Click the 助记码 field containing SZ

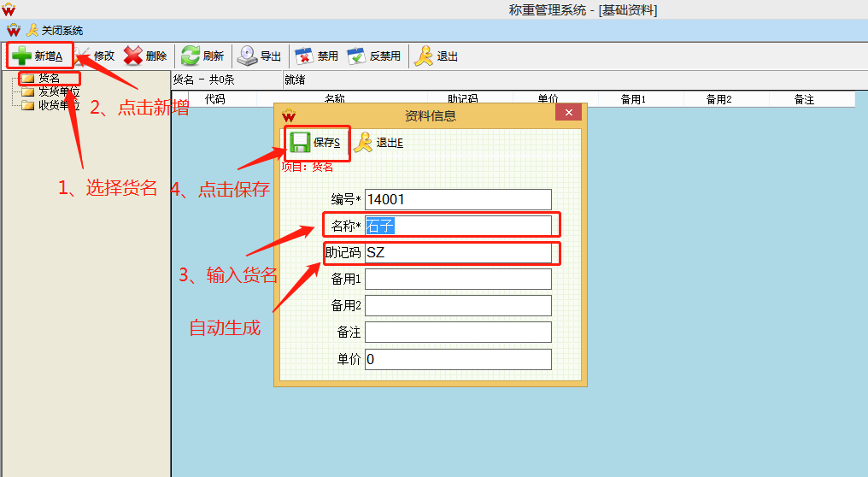[x=458, y=253]
